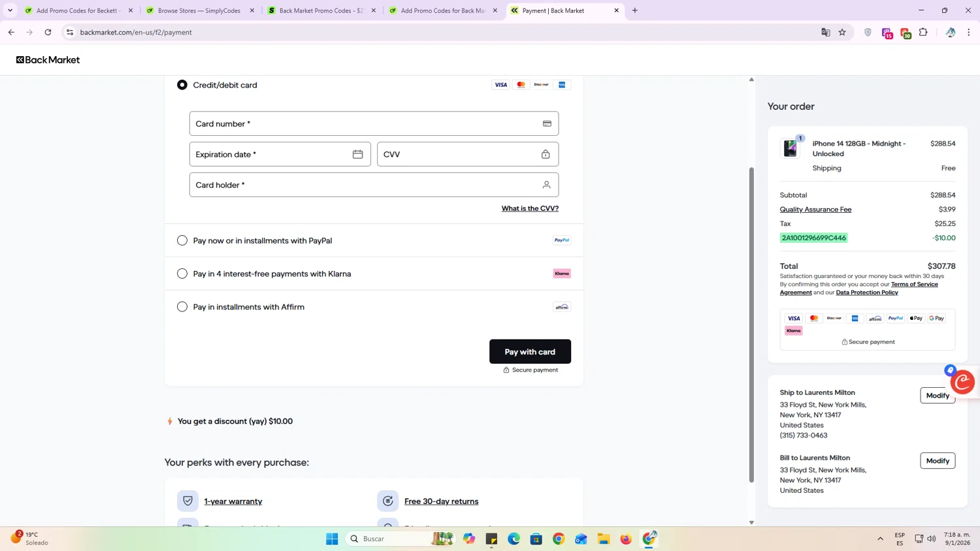Select Credit/debit card payment option
This screenshot has height=551, width=980.
tap(182, 85)
